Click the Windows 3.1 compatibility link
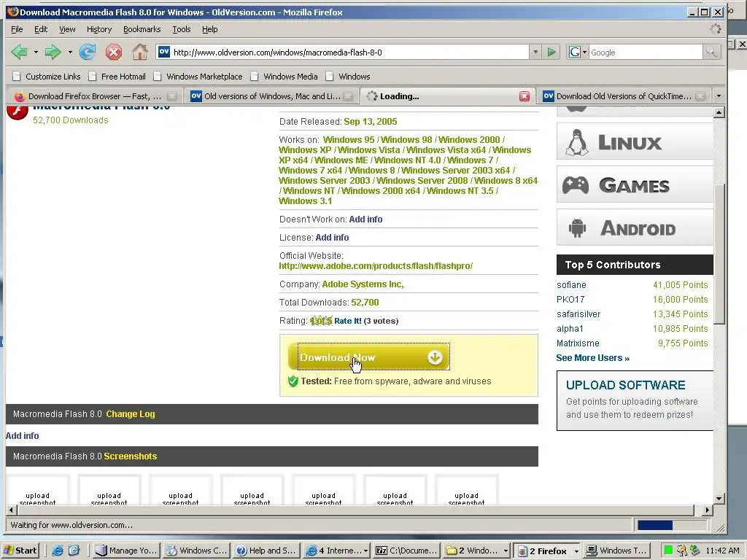Screen dimensions: 747x560 [306, 201]
